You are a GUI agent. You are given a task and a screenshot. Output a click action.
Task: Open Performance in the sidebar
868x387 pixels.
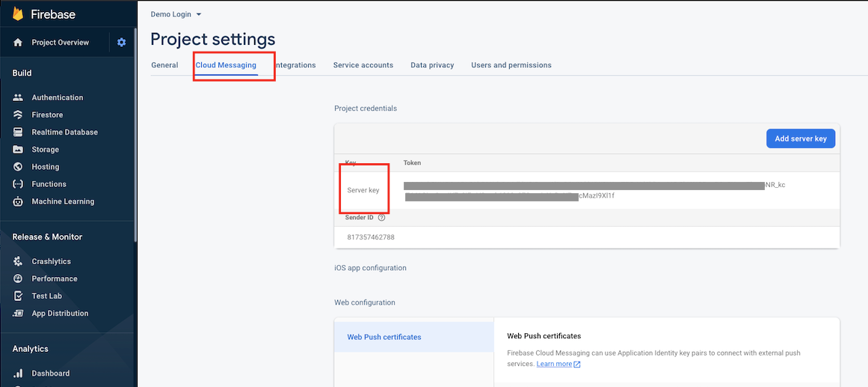coord(55,278)
